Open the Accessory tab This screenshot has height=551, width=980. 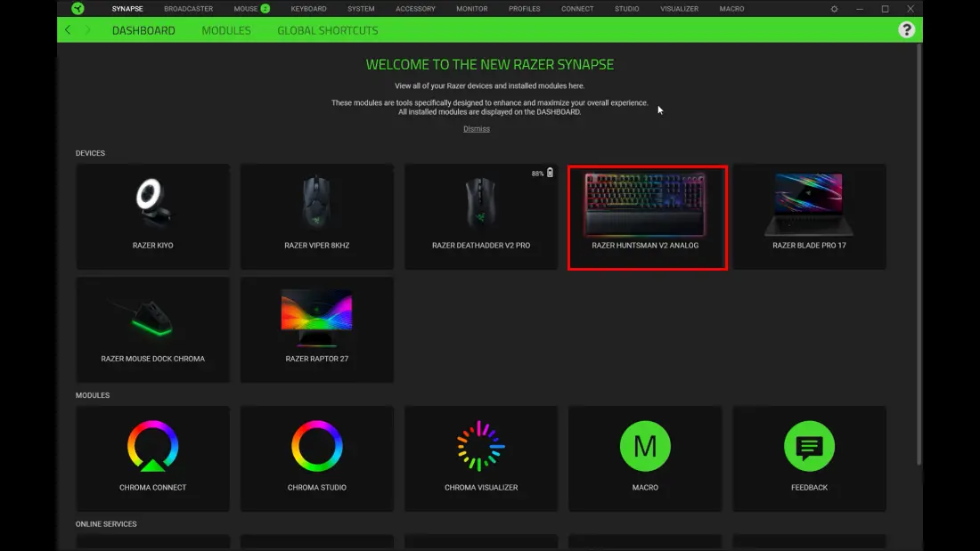416,9
